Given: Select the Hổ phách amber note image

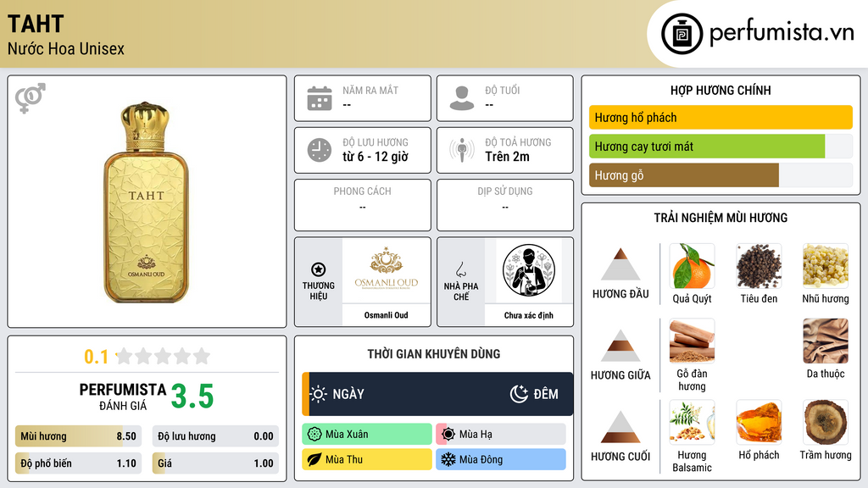Looking at the screenshot, I should click(x=759, y=422).
